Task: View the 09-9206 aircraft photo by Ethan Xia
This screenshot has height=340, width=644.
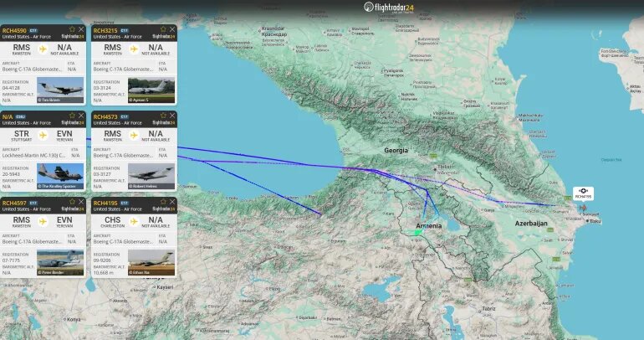Action: (x=151, y=262)
